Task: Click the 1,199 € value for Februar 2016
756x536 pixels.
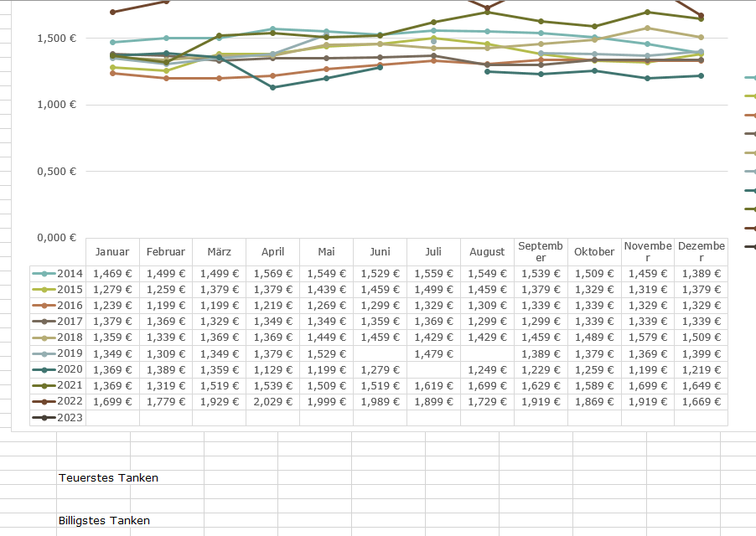Action: [x=166, y=306]
